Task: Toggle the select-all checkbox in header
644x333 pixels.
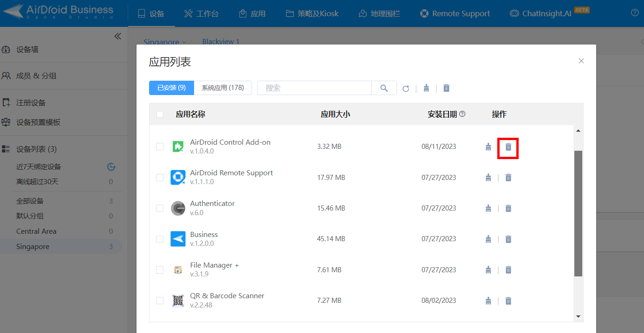Action: pos(160,114)
